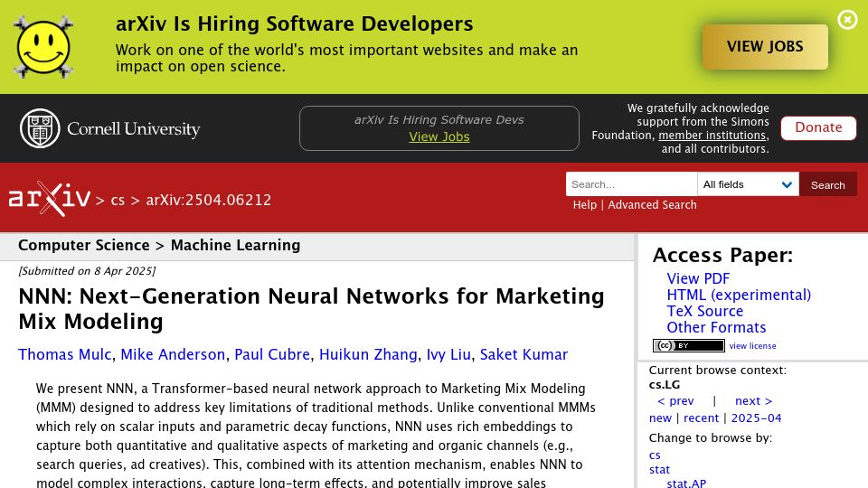Click the paper title NNN: Next-Generation Neural Networks
This screenshot has width=868, height=488.
click(311, 309)
